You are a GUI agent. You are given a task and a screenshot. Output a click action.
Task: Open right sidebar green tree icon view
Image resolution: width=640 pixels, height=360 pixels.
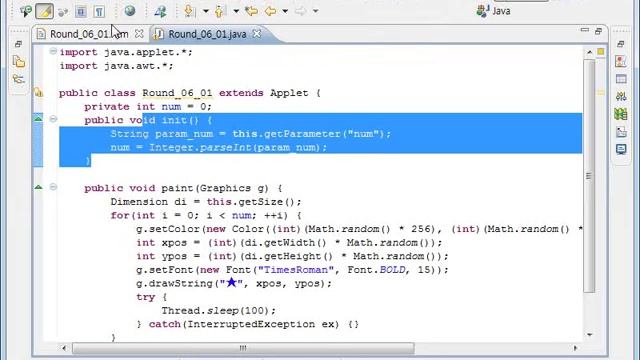pos(621,114)
